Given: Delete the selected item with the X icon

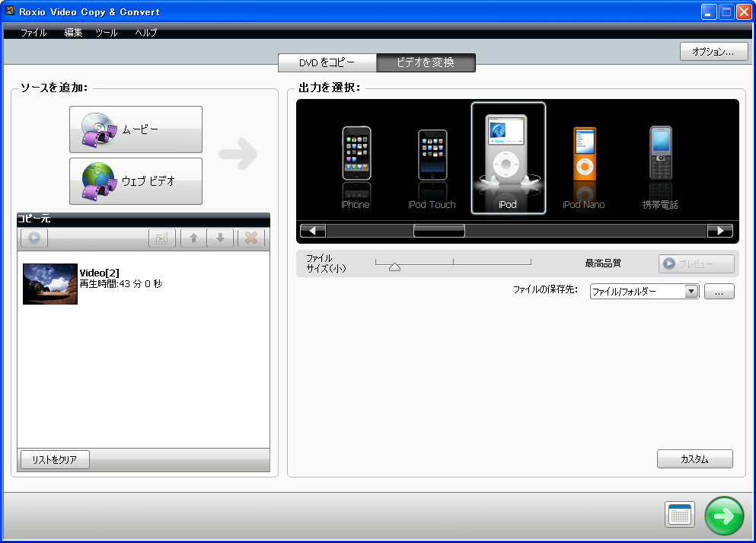Looking at the screenshot, I should [251, 238].
